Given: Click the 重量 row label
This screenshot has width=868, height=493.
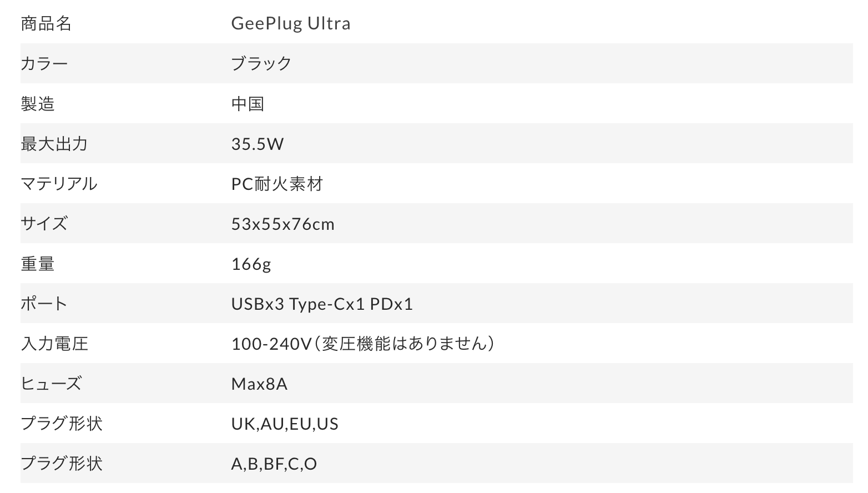Looking at the screenshot, I should pos(38,264).
